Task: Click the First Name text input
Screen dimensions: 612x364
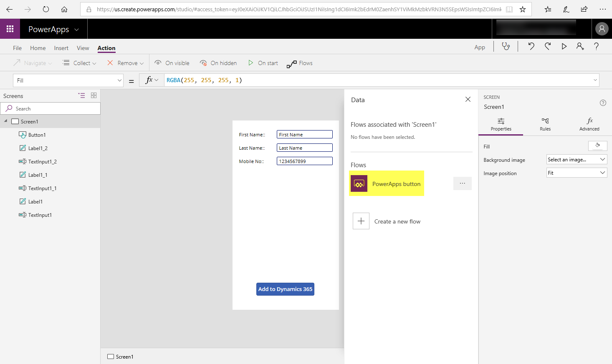Action: [305, 134]
